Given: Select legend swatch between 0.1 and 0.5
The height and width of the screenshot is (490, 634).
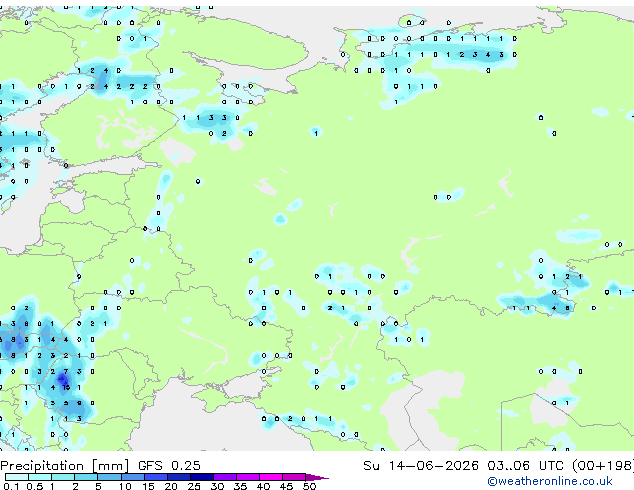Looking at the screenshot, I should (x=17, y=477).
